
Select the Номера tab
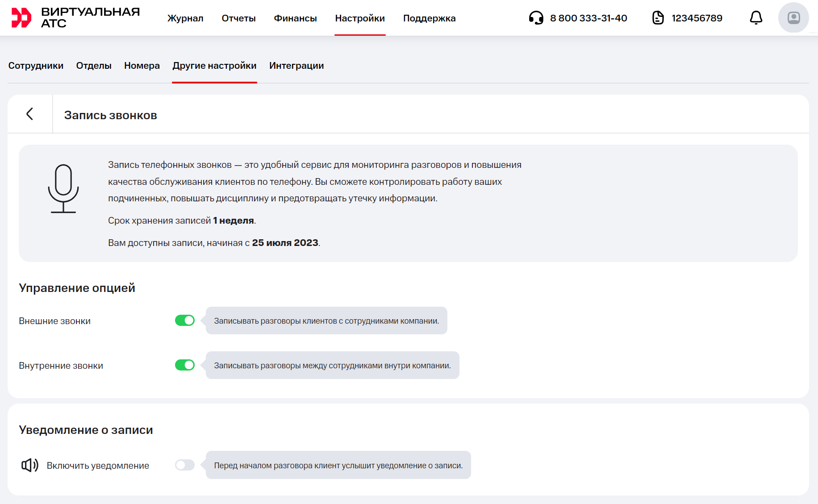point(142,66)
